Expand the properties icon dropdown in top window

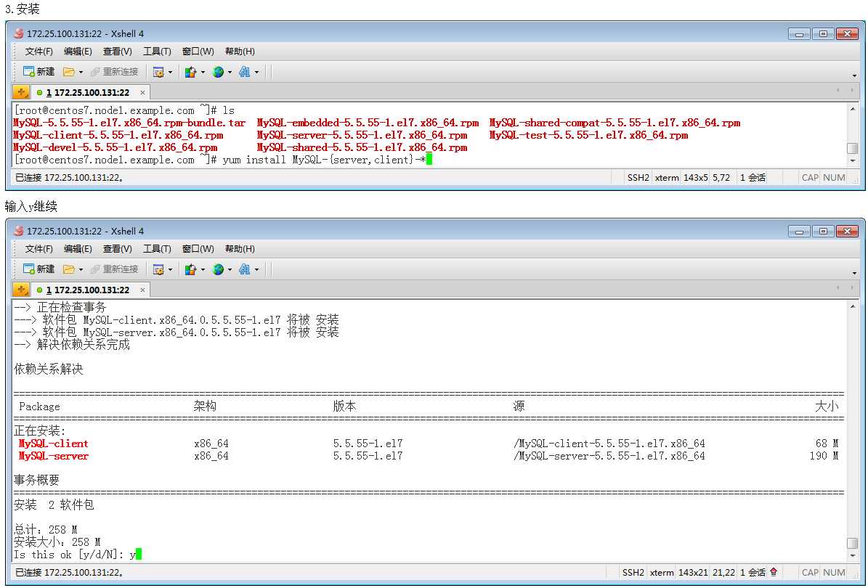pyautogui.click(x=170, y=72)
